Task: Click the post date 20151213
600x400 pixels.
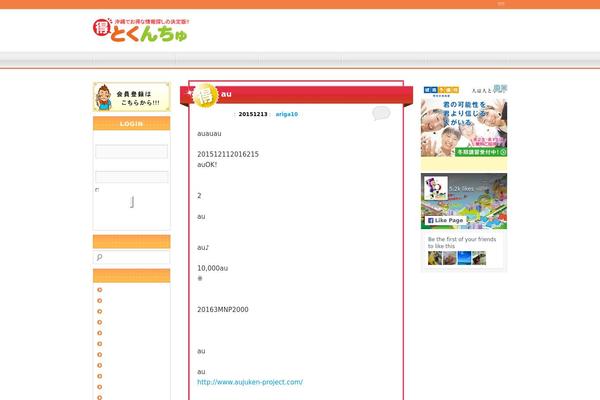Action: pos(253,114)
